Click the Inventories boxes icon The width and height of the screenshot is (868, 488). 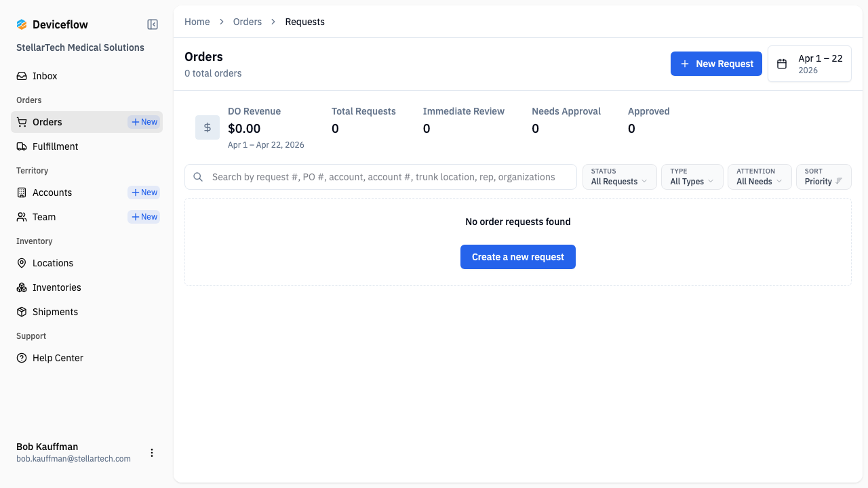22,287
